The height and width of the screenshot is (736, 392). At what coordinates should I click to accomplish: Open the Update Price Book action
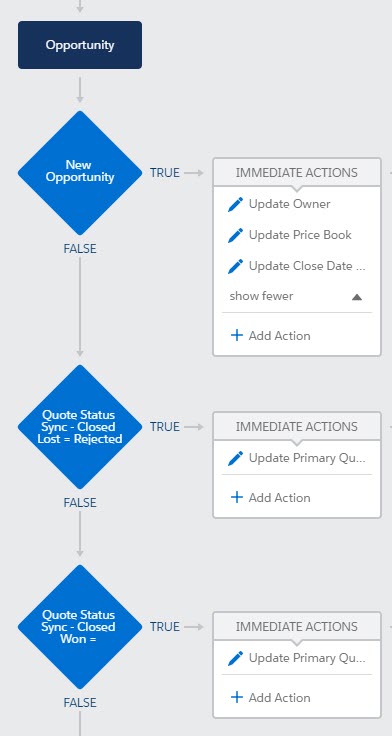[300, 235]
